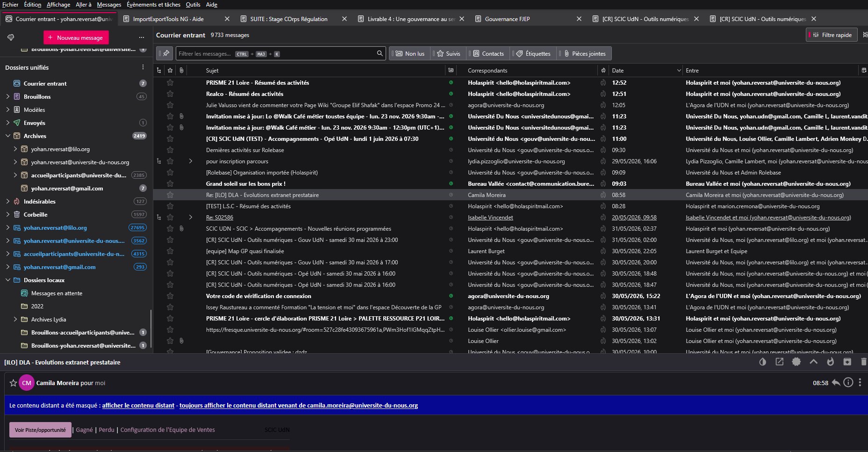Click the reply arrow icon in message header
This screenshot has width=868, height=452.
tap(836, 383)
